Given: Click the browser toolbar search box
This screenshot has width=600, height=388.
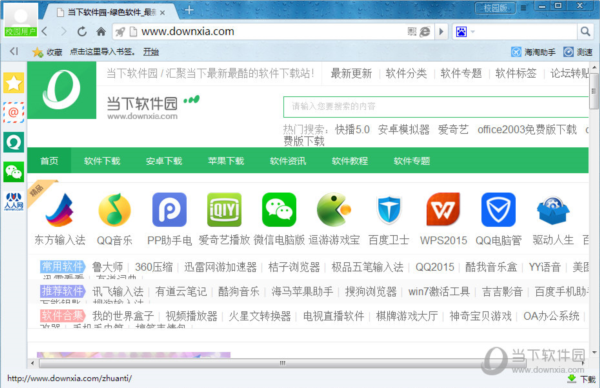Looking at the screenshot, I should tap(526, 31).
